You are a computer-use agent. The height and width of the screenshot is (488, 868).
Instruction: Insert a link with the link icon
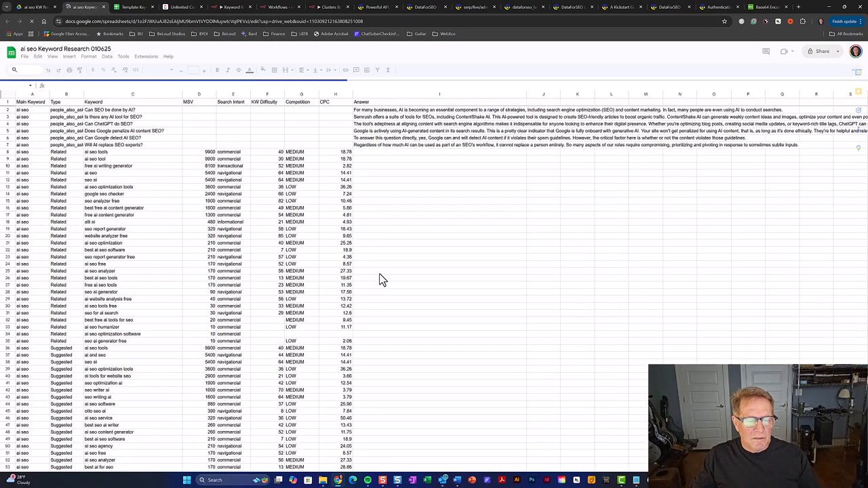point(344,70)
